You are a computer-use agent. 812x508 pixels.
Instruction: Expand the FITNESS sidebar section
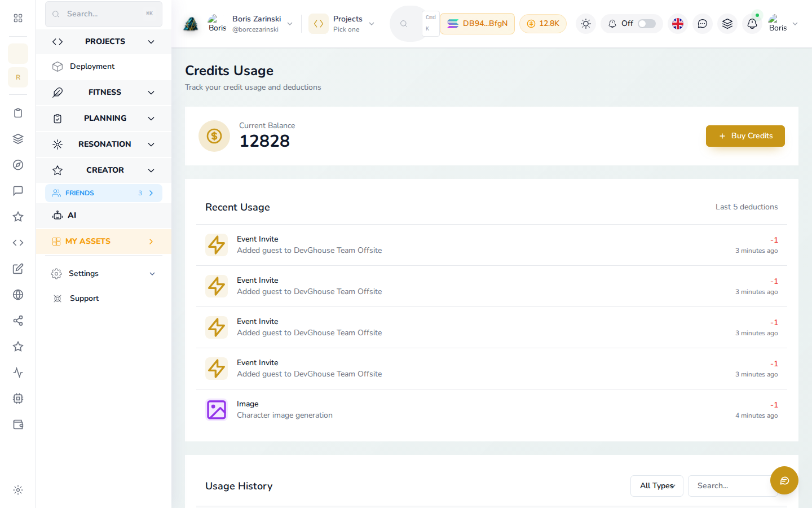pyautogui.click(x=104, y=93)
